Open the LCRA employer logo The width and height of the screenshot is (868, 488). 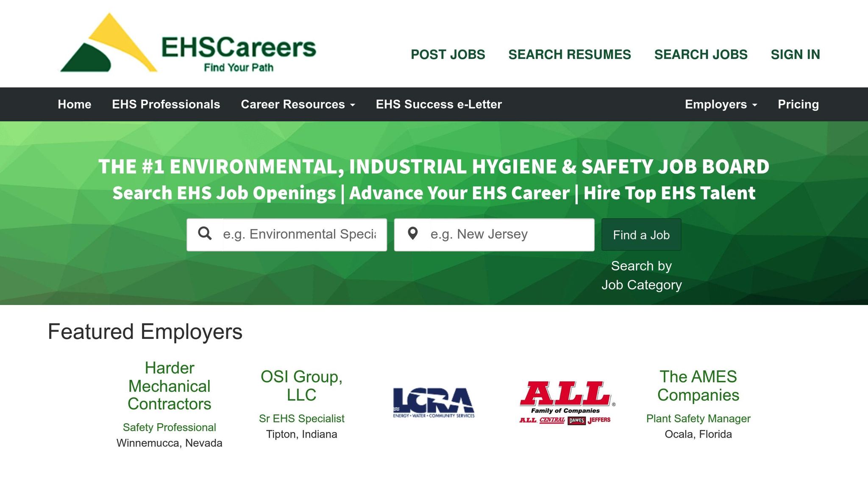(x=434, y=403)
